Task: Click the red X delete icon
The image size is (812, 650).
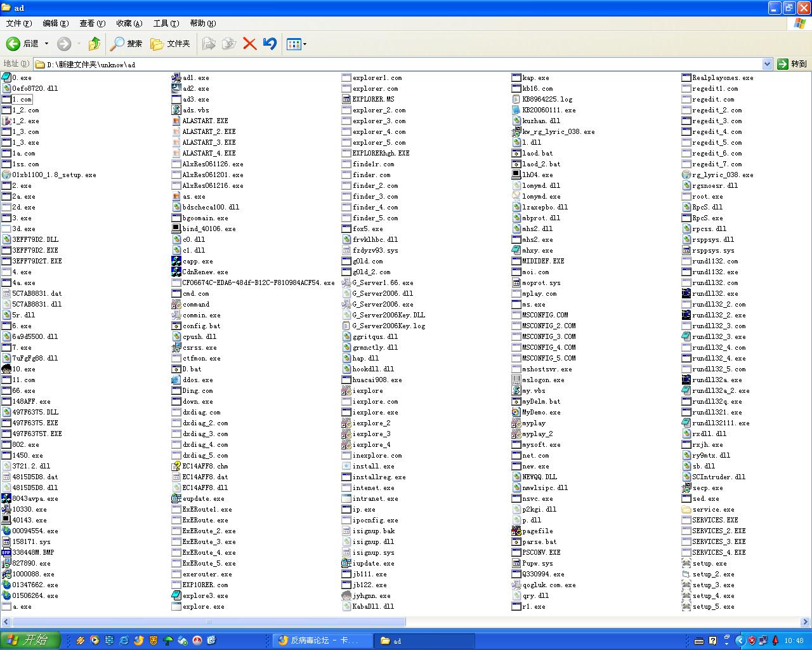Action: coord(249,44)
